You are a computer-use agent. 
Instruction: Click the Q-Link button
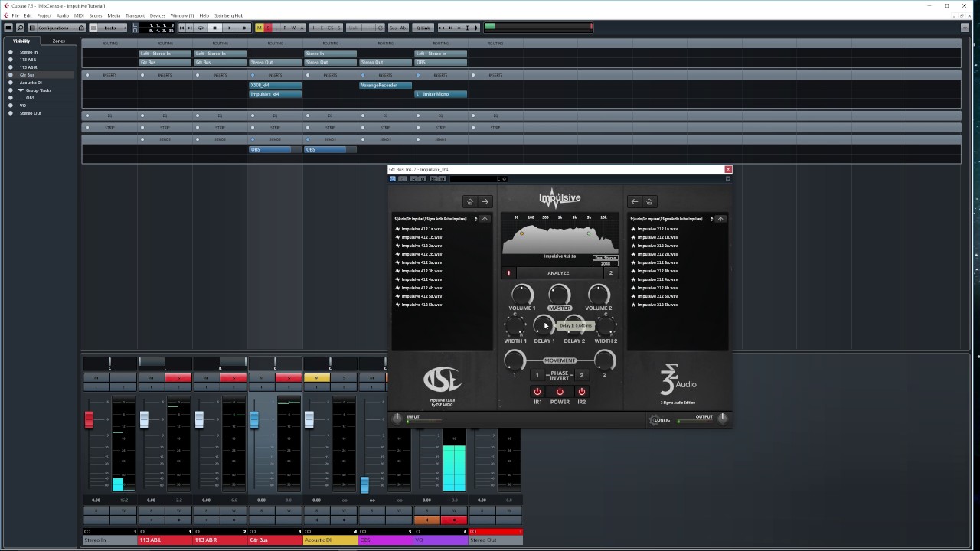pos(423,28)
